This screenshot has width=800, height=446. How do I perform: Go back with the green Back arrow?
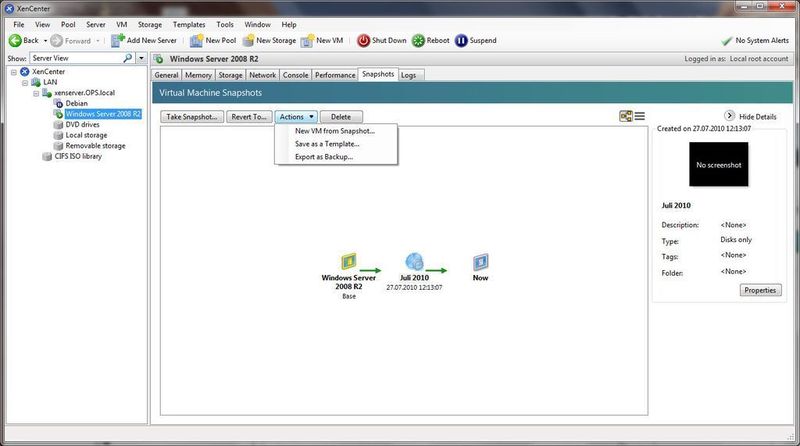coord(15,40)
